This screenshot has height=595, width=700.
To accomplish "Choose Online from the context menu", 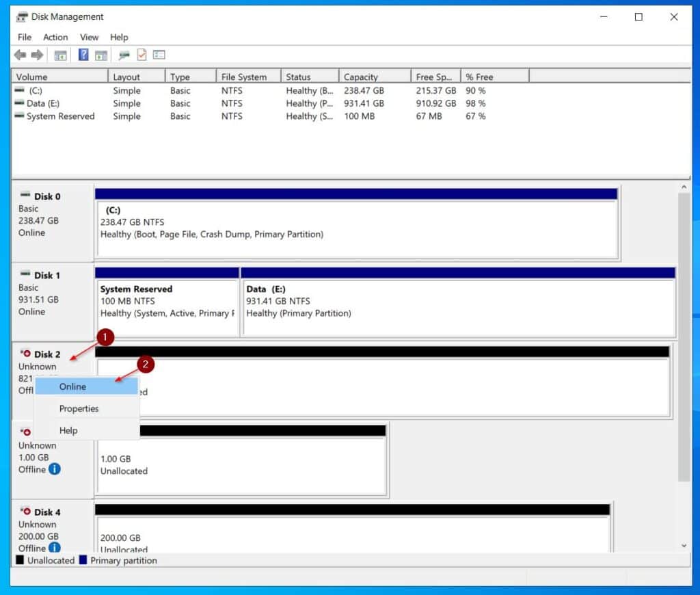I will [87, 386].
